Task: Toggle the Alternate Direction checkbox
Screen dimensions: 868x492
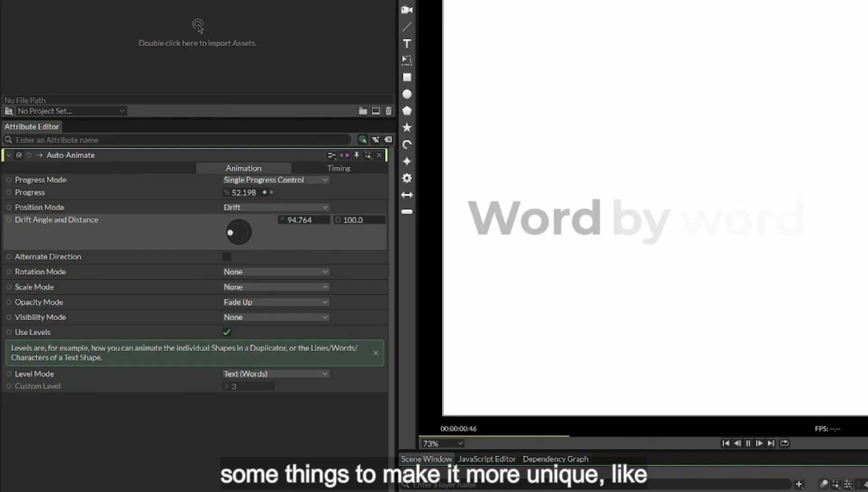Action: pyautogui.click(x=226, y=257)
